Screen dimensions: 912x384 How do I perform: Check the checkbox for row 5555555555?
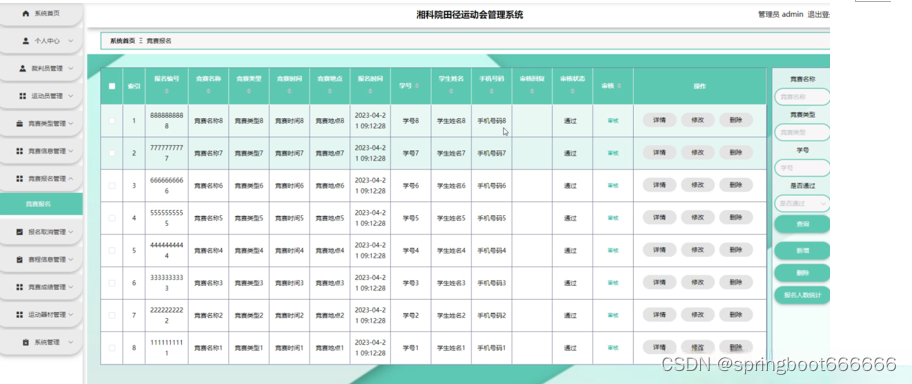tap(112, 218)
